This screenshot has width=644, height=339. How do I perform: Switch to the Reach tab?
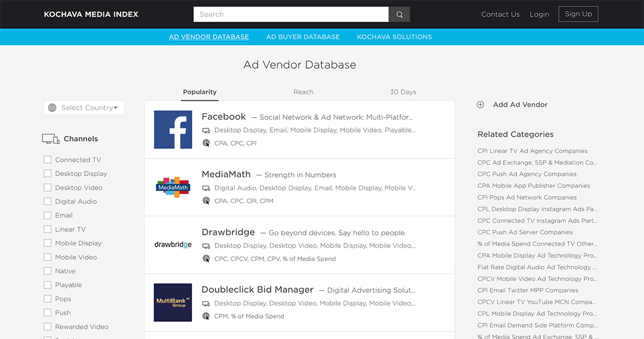pyautogui.click(x=303, y=92)
